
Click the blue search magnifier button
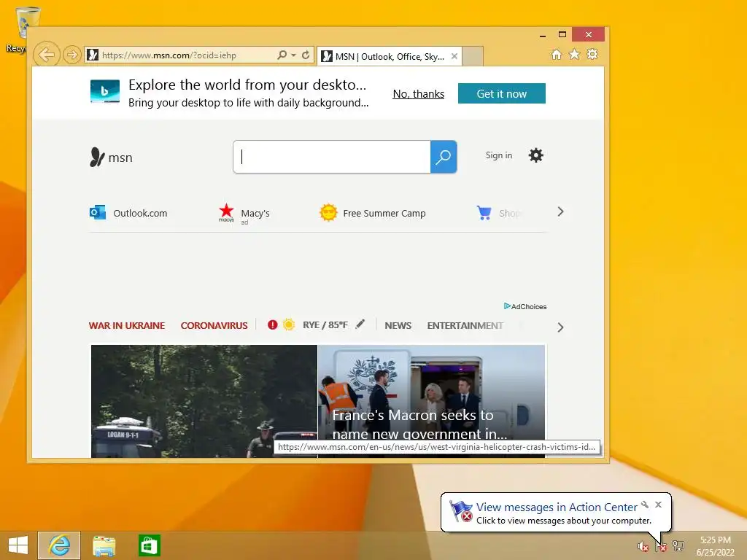[444, 157]
